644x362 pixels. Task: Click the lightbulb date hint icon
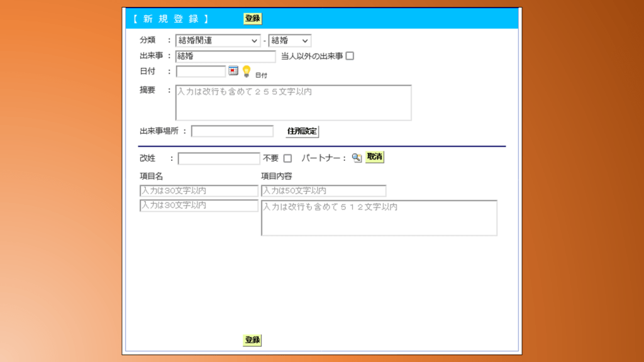pyautogui.click(x=247, y=71)
